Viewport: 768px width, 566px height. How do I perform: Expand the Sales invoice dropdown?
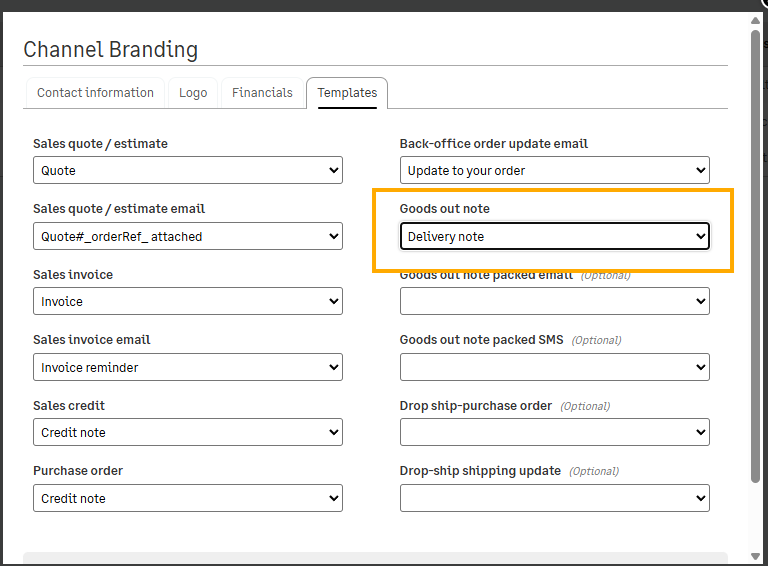[188, 301]
